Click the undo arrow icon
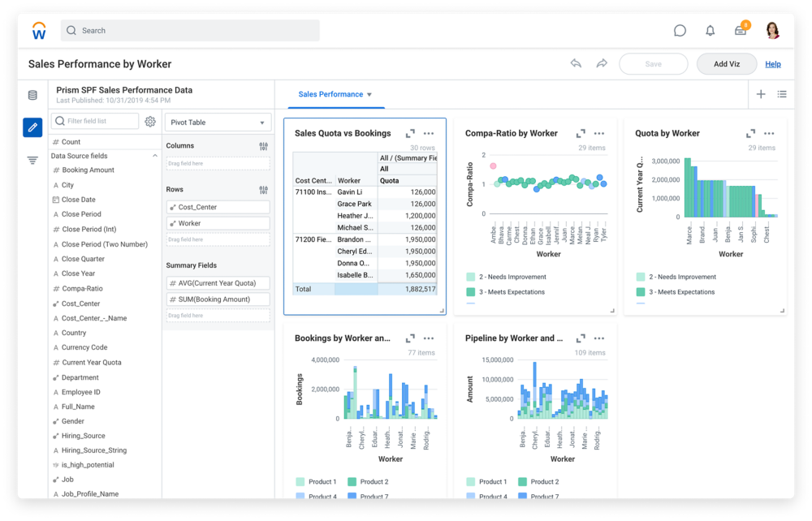812x521 pixels. click(x=576, y=63)
